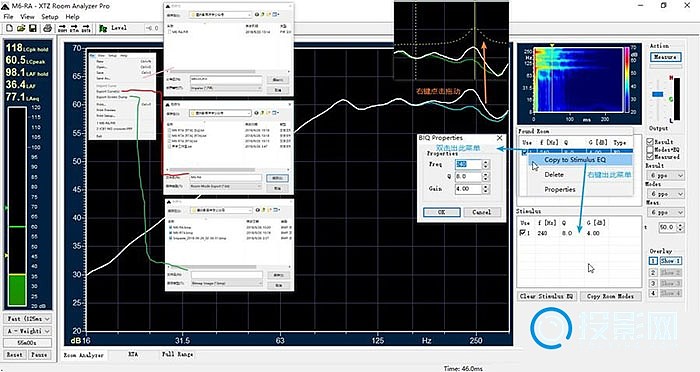This screenshot has width=700, height=372.
Task: Click the RTA export arrow toolbar icon
Action: point(74,28)
